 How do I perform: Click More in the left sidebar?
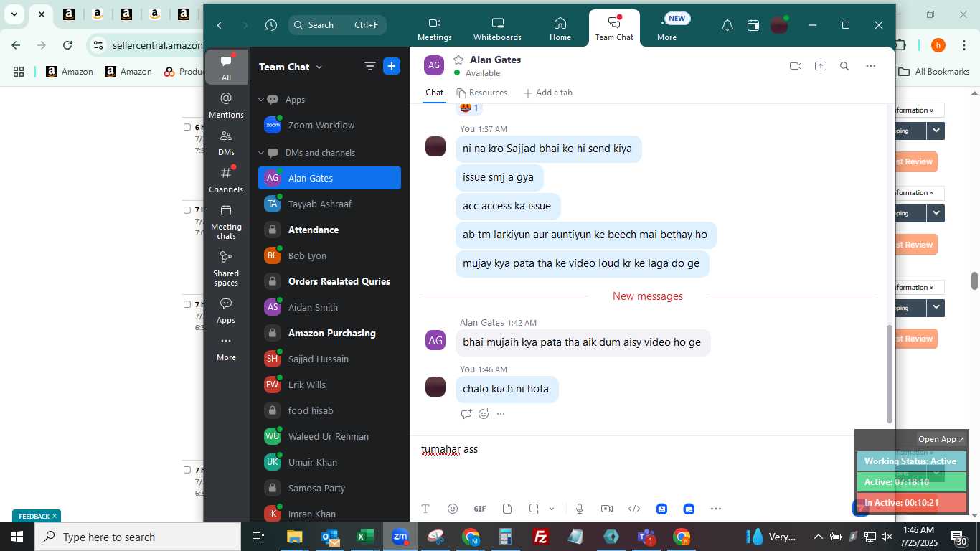coord(226,349)
